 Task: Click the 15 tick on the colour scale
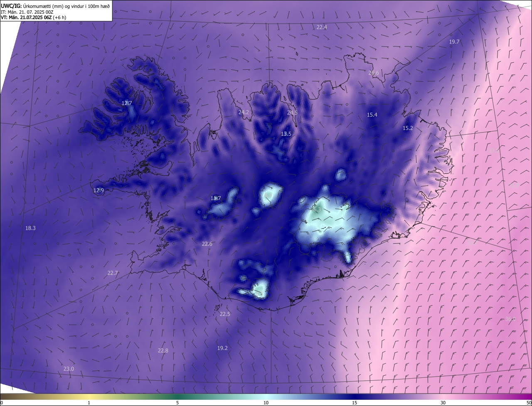point(355,403)
